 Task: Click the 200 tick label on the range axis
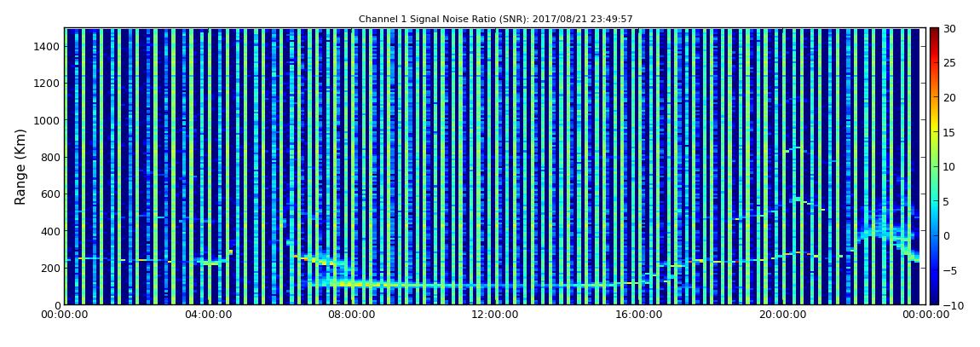pyautogui.click(x=50, y=268)
